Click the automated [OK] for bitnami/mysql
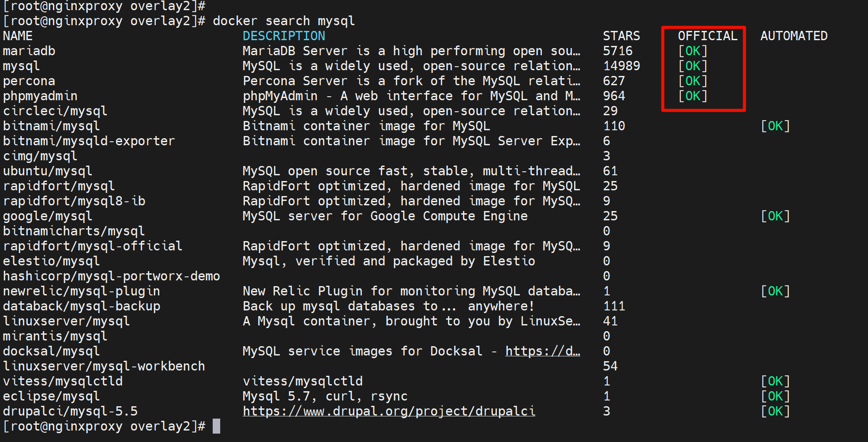Viewport: 868px width, 442px height. pyautogui.click(x=775, y=126)
